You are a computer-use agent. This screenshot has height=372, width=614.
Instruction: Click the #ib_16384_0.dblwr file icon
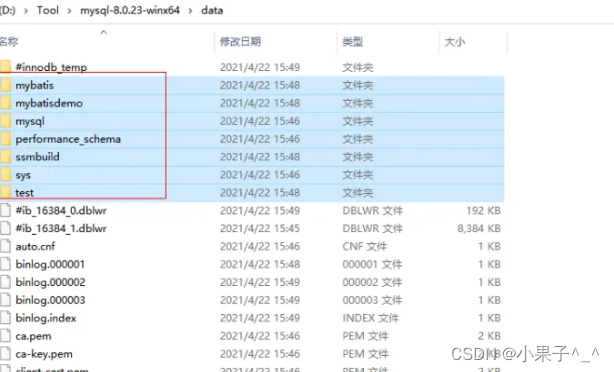(5, 210)
